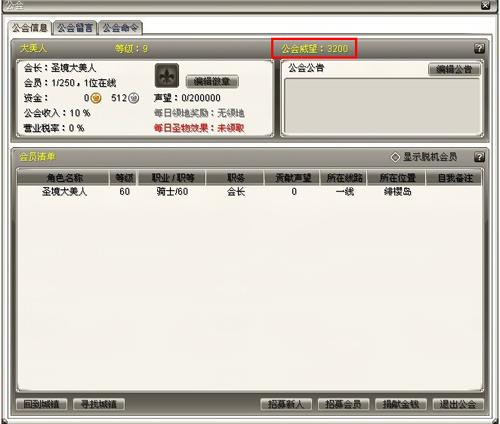This screenshot has width=500, height=424.
Task: Click the 招募会员 button
Action: tap(343, 404)
